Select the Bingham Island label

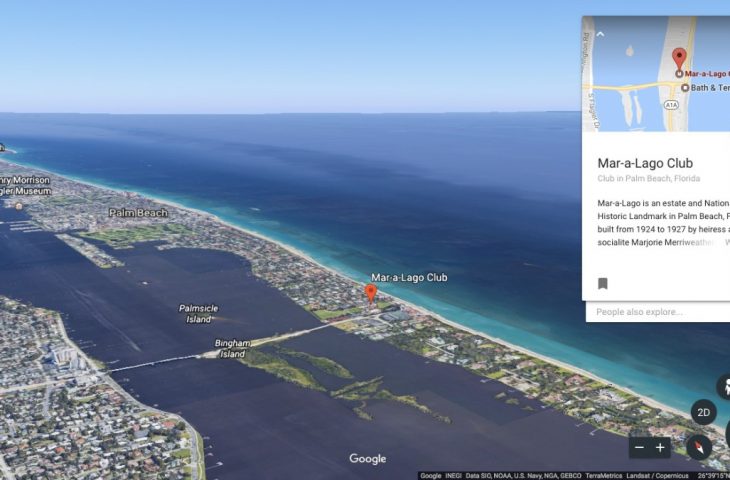pyautogui.click(x=232, y=348)
